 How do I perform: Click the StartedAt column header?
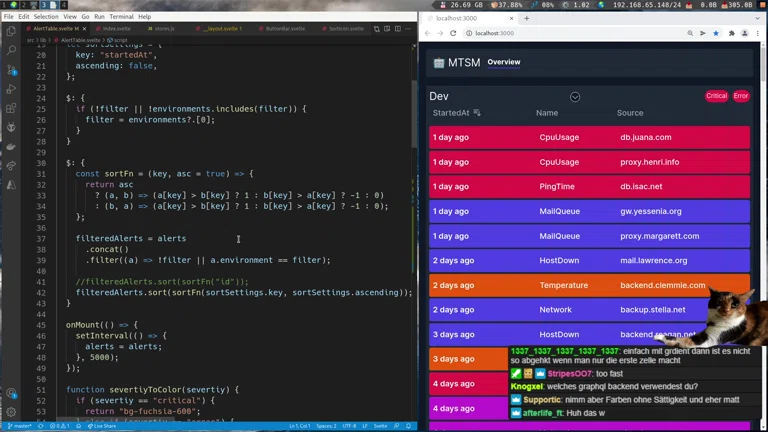coord(451,113)
